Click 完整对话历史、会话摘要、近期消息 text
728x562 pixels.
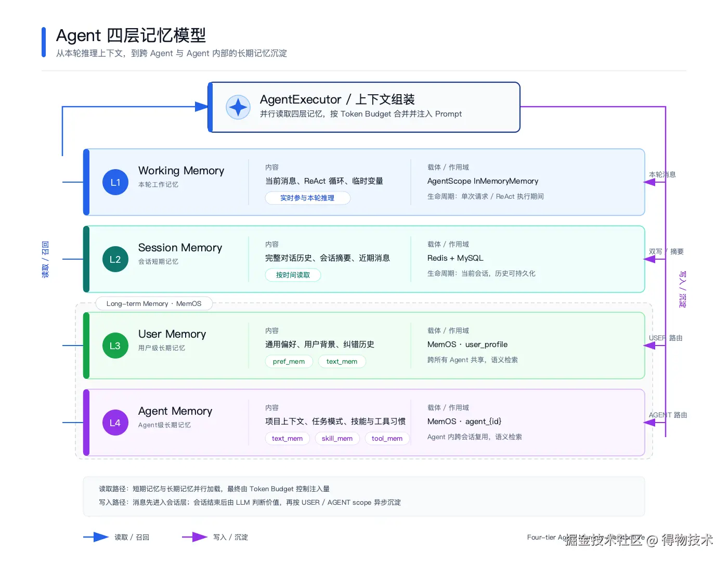pyautogui.click(x=328, y=258)
